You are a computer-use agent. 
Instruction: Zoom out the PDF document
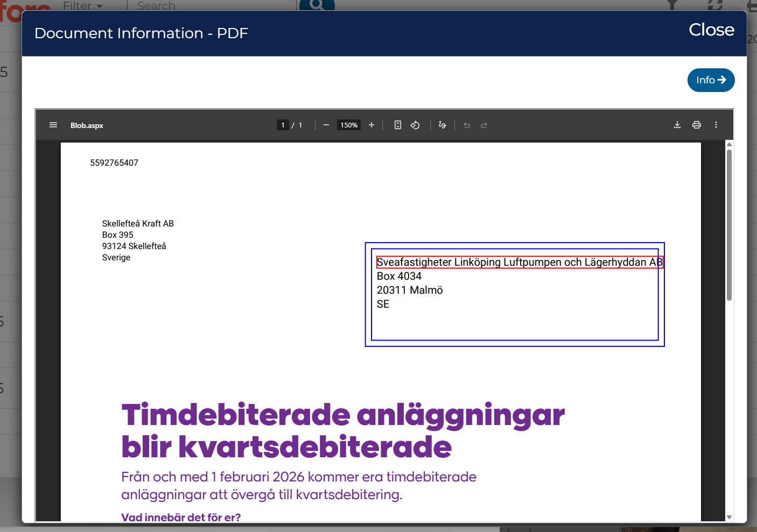(326, 125)
